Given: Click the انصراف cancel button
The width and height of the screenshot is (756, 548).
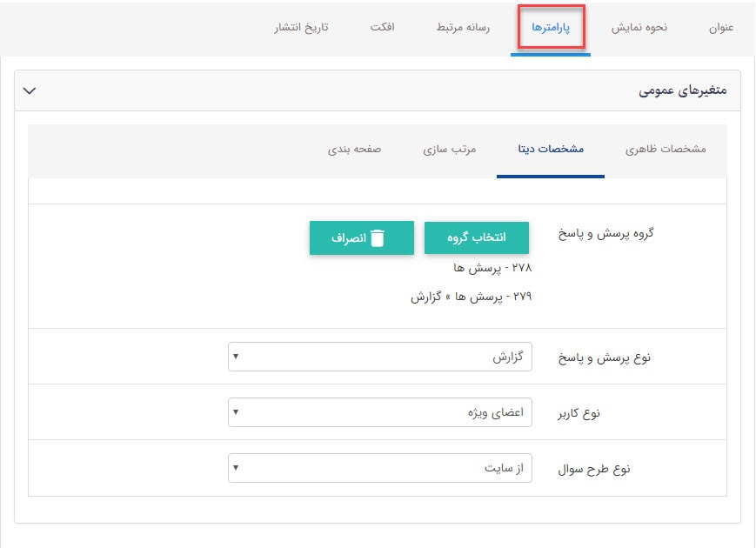Looking at the screenshot, I should [362, 237].
